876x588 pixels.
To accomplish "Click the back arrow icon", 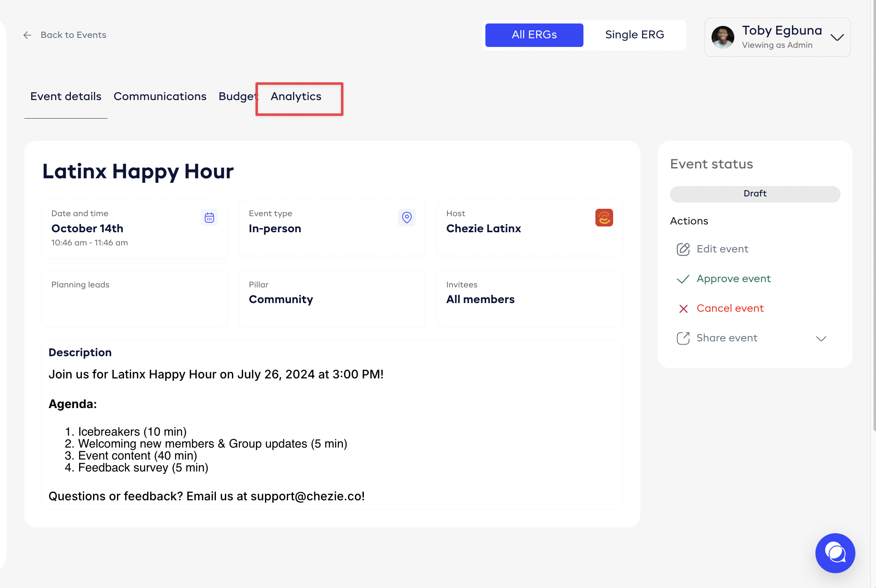I will (x=27, y=35).
